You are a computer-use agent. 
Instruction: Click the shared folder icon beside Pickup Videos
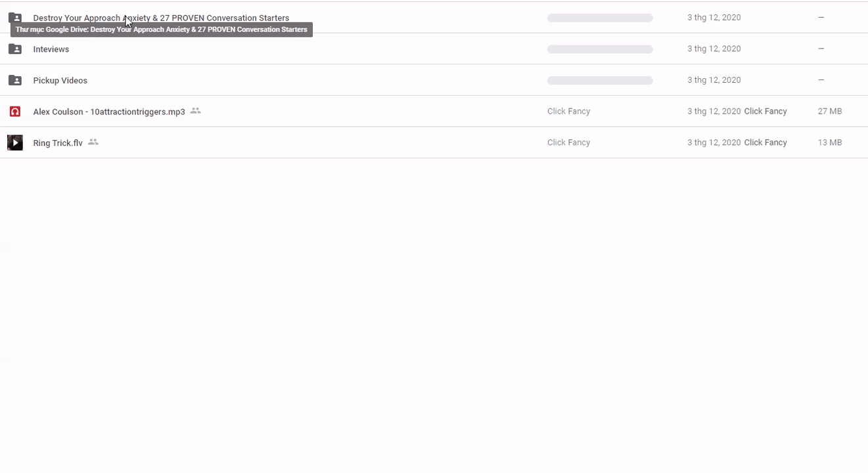coord(15,80)
